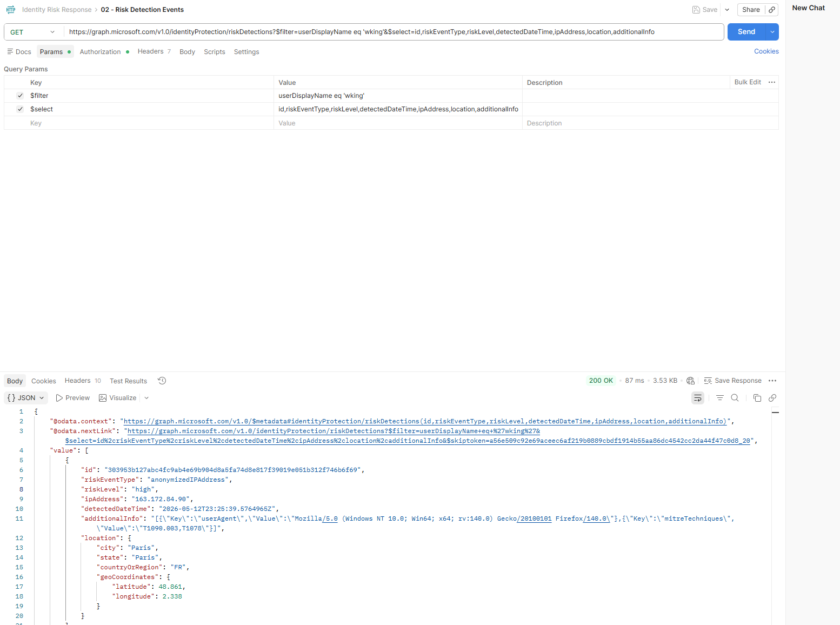Open the JSON format dropdown
Viewport: 840px width, 625px height.
point(26,398)
